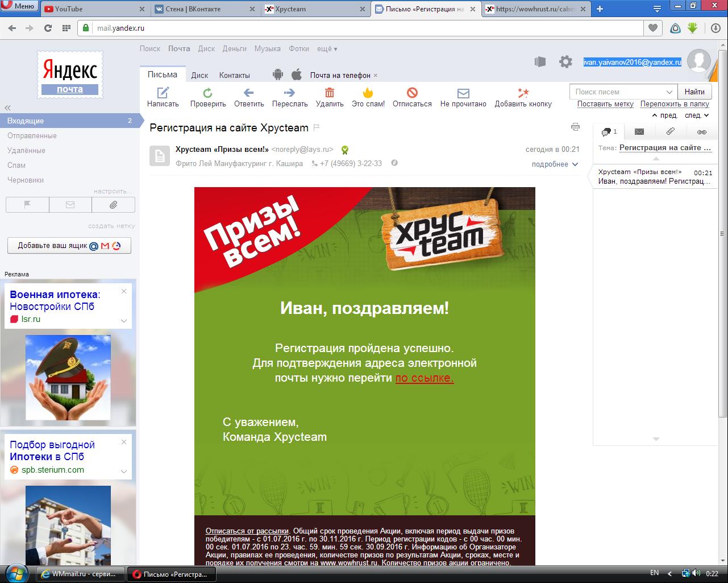
Task: Reply to email using Ответить
Action: point(249,97)
